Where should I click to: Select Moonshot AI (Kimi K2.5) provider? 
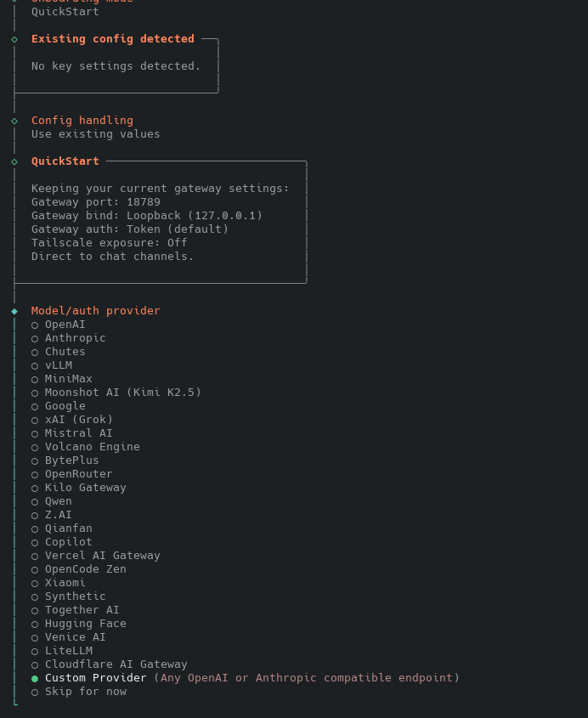[x=122, y=393]
